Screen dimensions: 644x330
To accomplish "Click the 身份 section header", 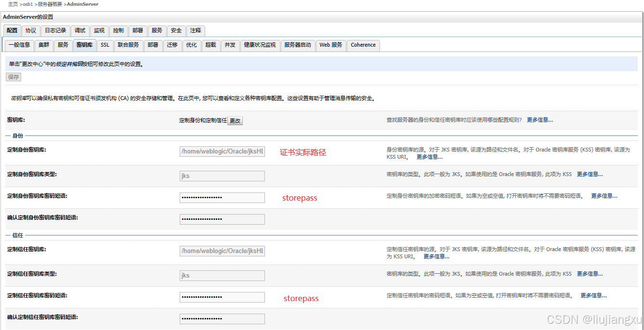I will tap(18, 136).
